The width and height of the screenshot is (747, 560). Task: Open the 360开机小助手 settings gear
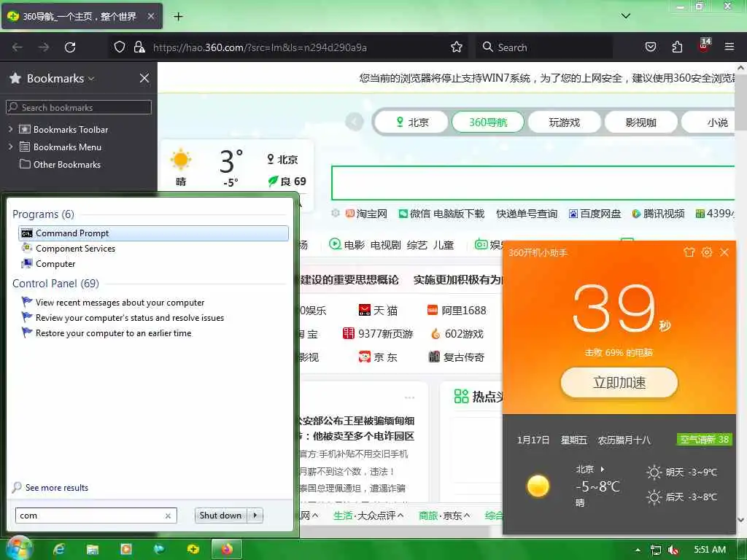706,252
